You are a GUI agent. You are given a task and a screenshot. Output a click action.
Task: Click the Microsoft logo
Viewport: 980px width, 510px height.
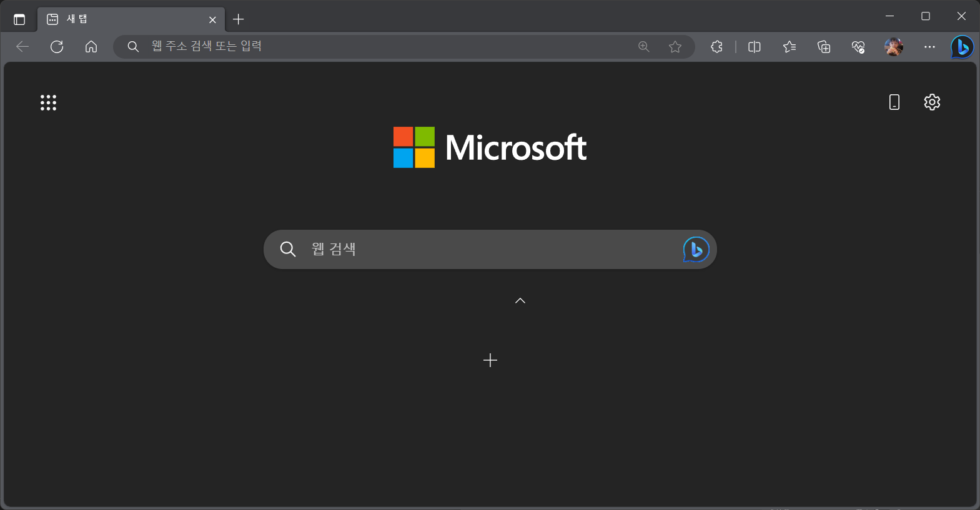(x=490, y=147)
